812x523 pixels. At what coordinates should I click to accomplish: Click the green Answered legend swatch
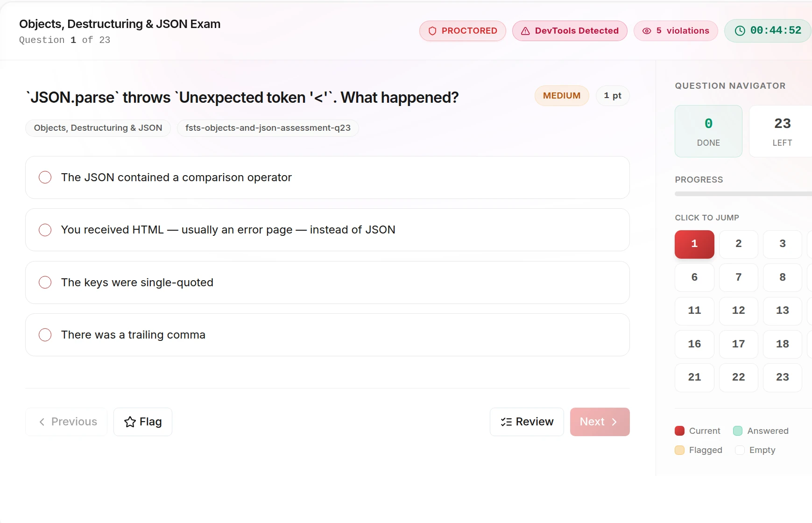738,431
